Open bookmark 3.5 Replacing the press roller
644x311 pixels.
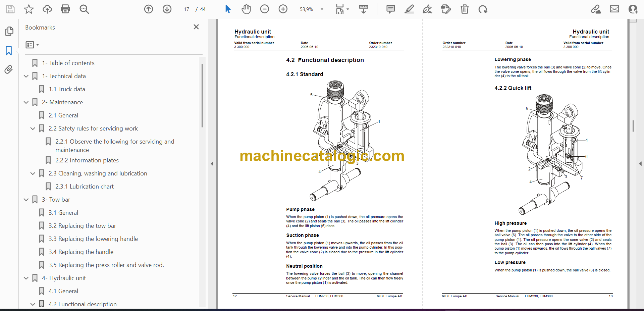pyautogui.click(x=106, y=265)
